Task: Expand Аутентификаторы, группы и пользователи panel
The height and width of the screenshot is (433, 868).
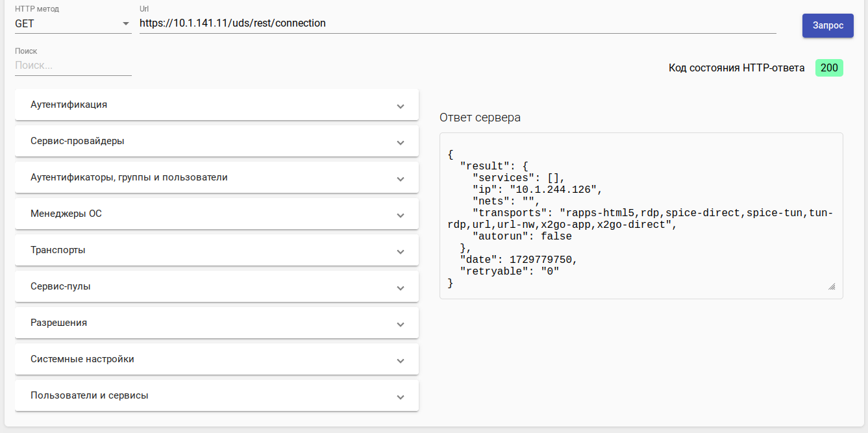Action: tap(216, 177)
